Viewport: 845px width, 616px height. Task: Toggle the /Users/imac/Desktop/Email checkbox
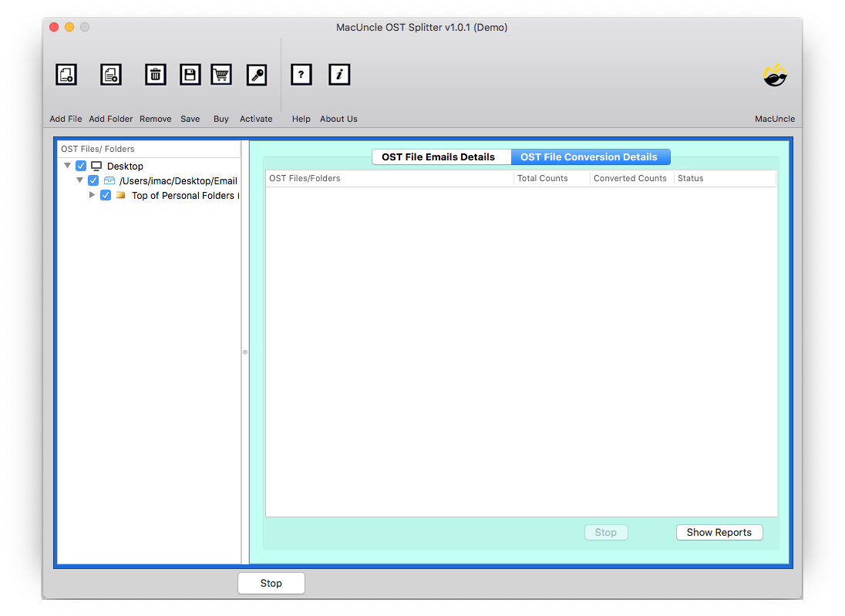(93, 180)
